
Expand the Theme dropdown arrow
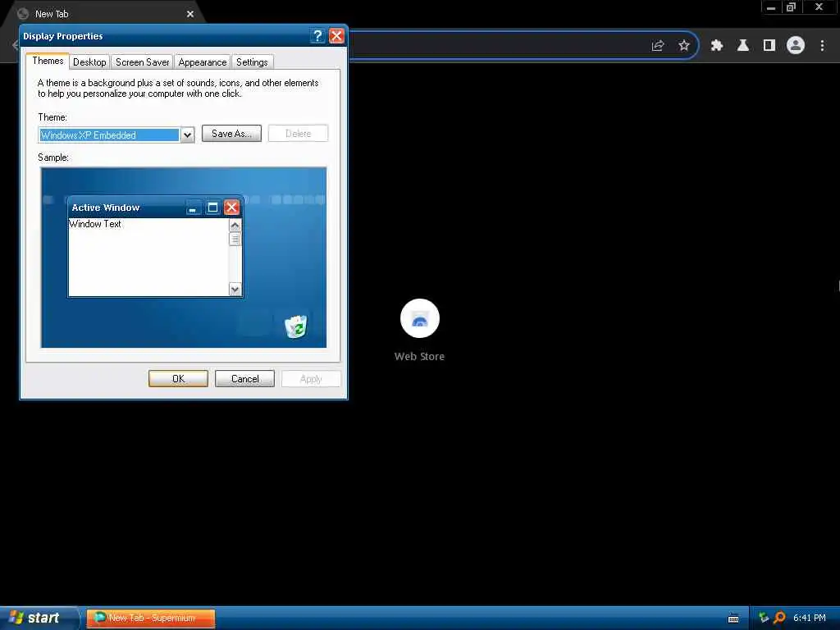[x=187, y=135]
